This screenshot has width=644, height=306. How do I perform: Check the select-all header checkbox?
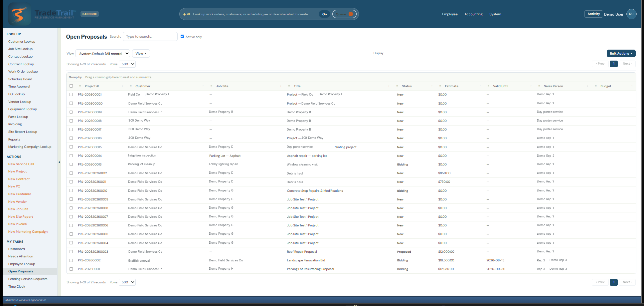(71, 86)
